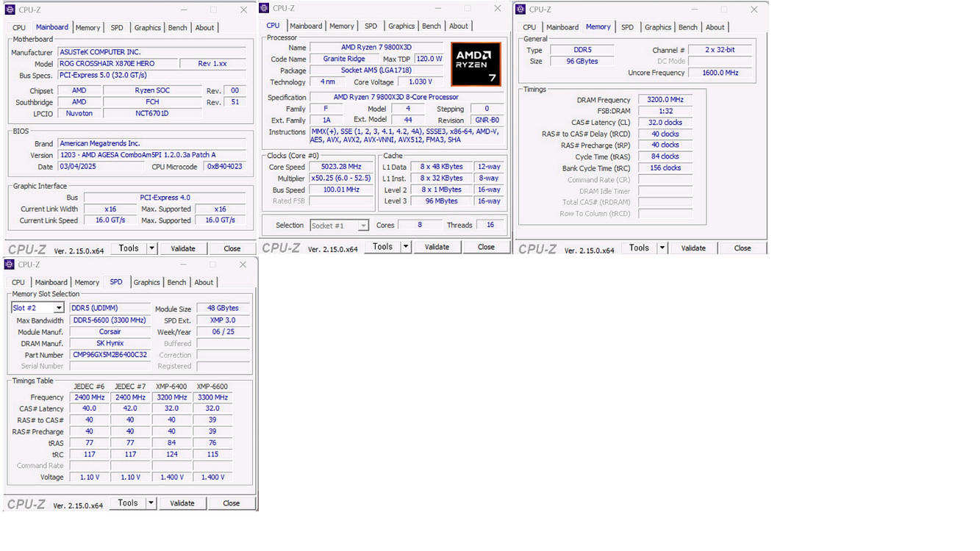Viewport: 980px width, 551px height.
Task: Go to About tab in the Mainboard window
Action: [204, 27]
